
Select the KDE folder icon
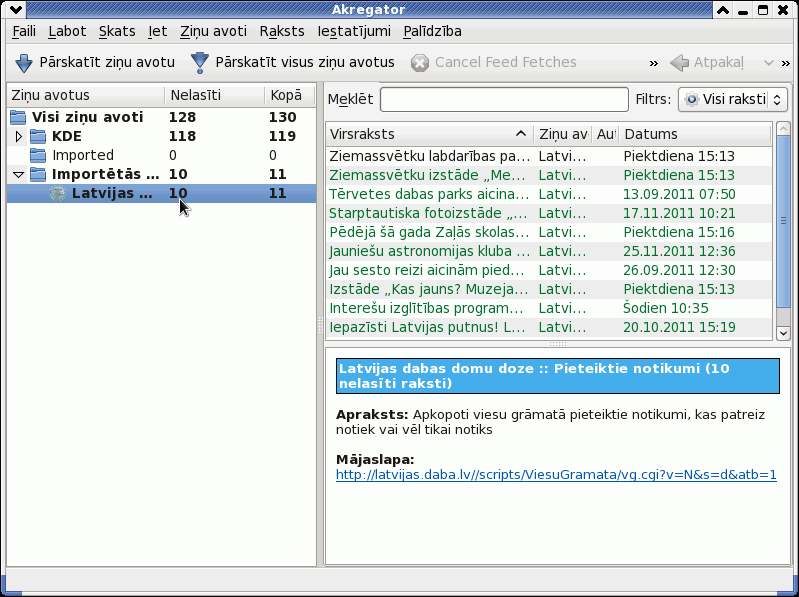tap(38, 137)
